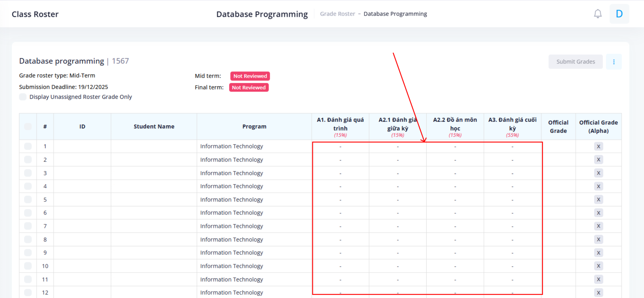Screen dimensions: 644x298
Task: Click the Submit Grades button
Action: [575, 62]
